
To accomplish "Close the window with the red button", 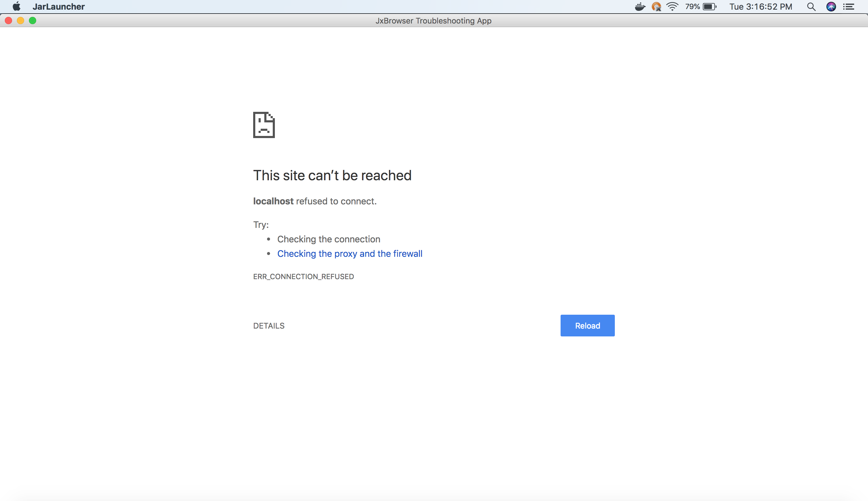I will 9,20.
